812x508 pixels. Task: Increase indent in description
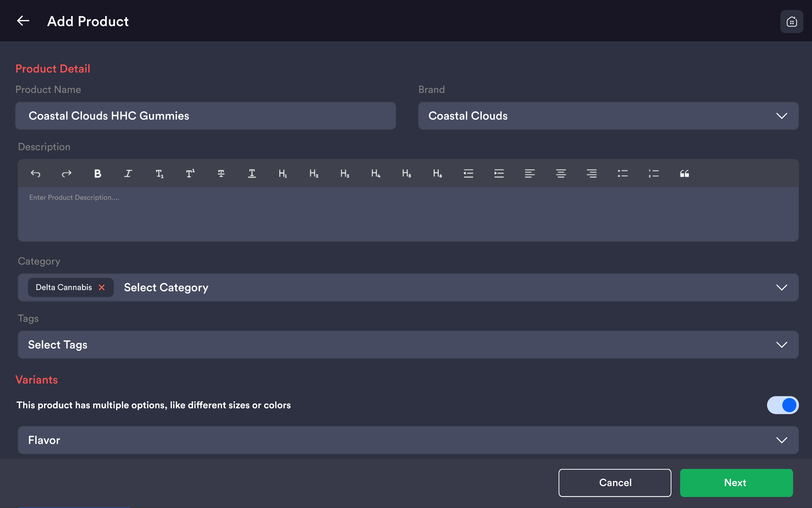[x=499, y=173]
